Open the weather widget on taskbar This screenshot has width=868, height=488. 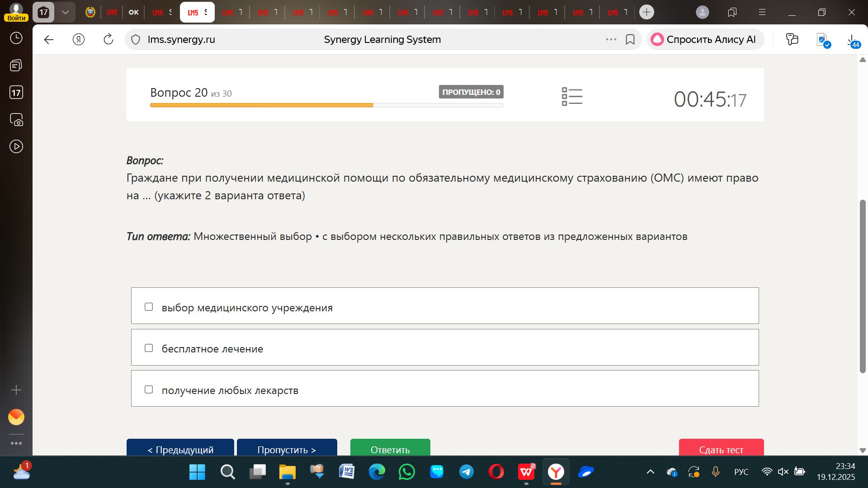tap(22, 471)
